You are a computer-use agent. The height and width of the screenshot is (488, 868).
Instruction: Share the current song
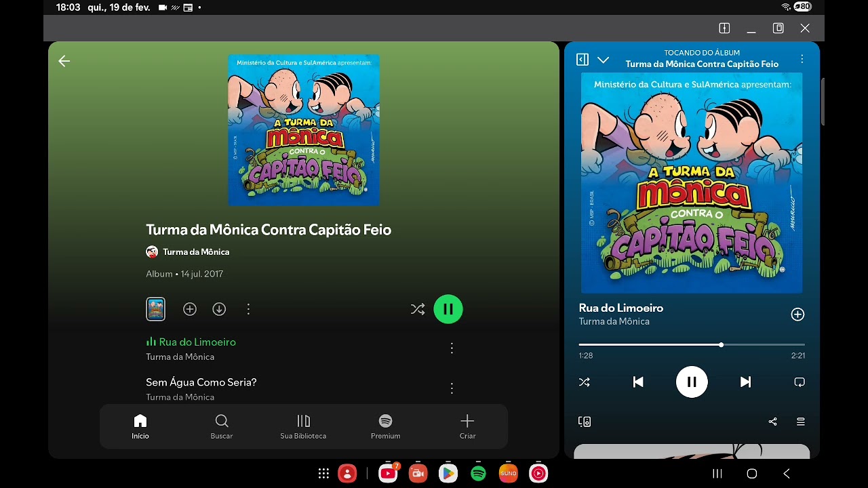point(772,422)
